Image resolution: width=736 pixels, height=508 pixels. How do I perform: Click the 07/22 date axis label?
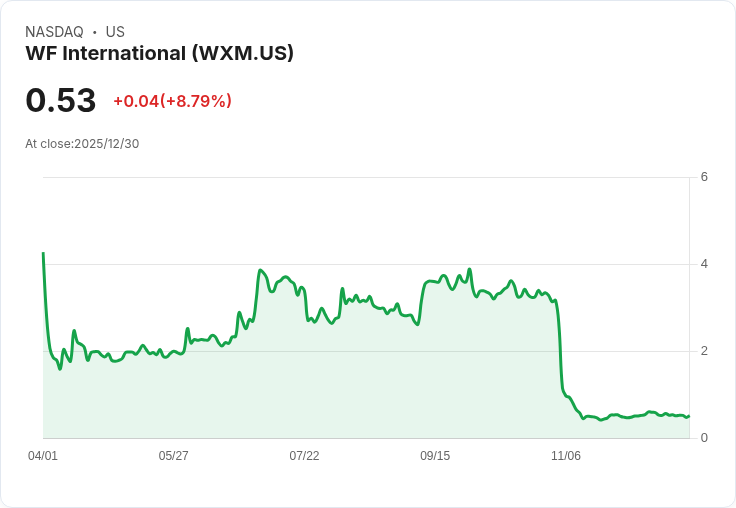click(304, 456)
